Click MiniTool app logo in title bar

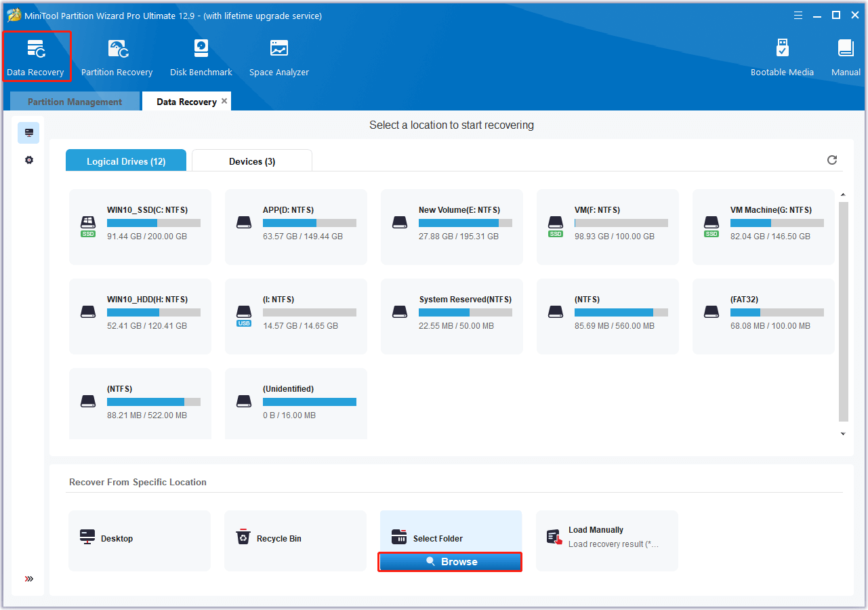point(14,15)
